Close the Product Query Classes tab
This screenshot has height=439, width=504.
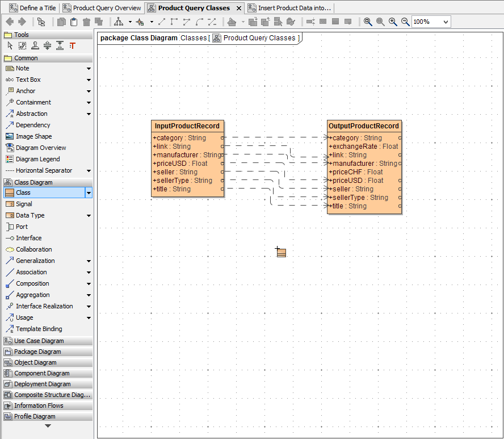pos(238,9)
